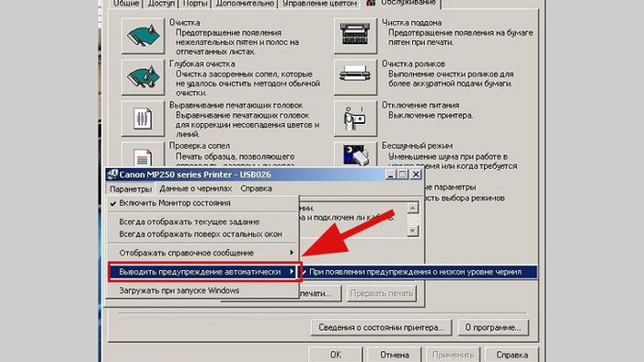Viewport: 644px width, 362px height.
Task: Close the Canon MP250 status monitor window
Action: 416,175
